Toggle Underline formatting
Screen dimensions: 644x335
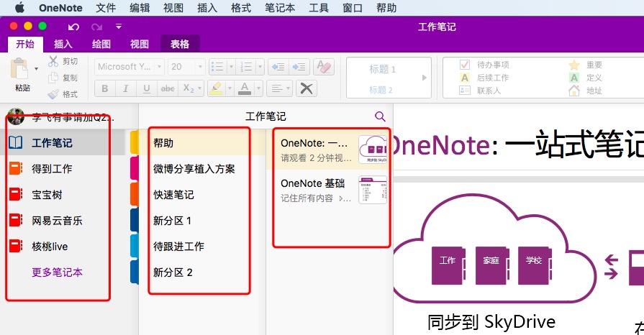tap(147, 88)
